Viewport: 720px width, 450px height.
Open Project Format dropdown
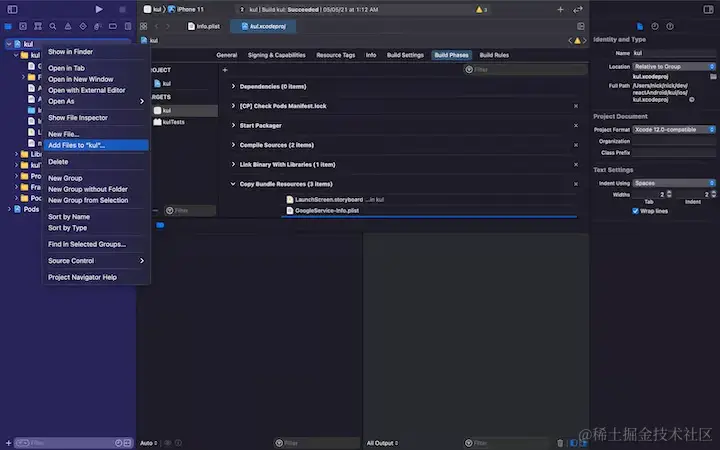click(674, 129)
